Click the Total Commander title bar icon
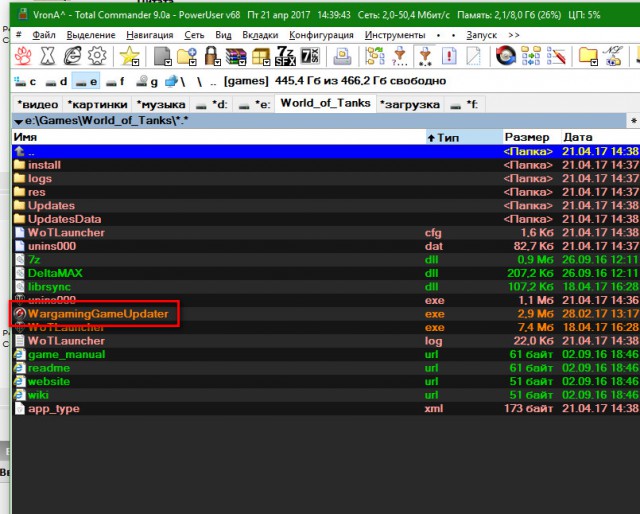 point(24,15)
